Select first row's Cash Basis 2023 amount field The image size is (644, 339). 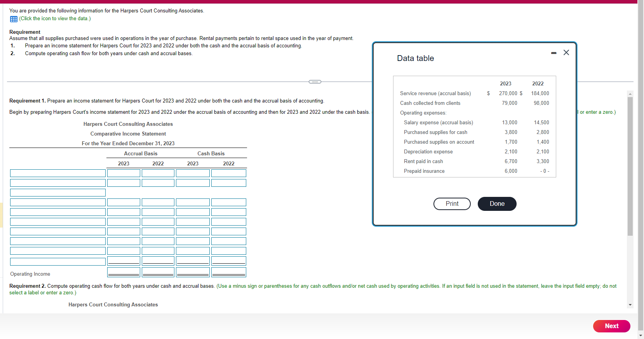pos(193,173)
